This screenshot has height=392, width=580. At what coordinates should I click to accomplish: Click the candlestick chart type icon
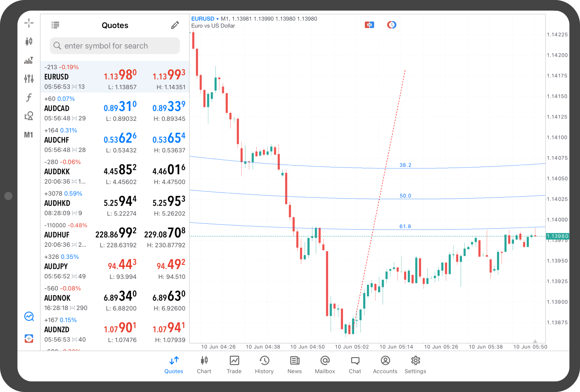29,41
